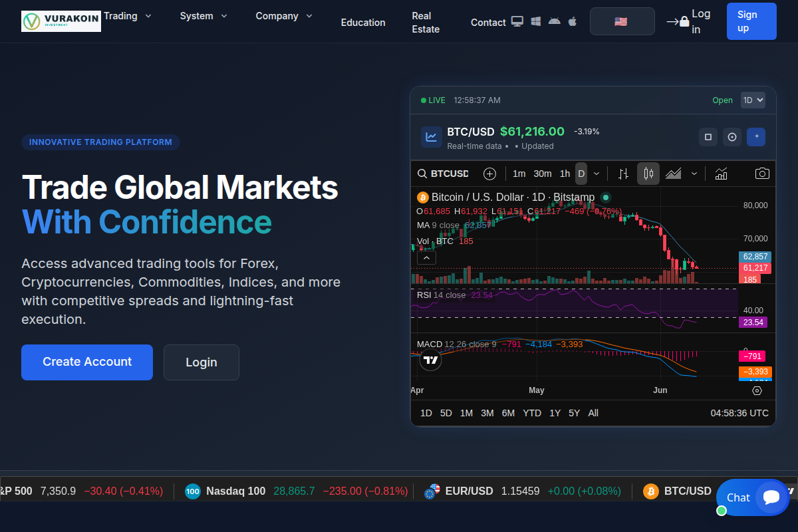Click the TradingView logo on chart
The height and width of the screenshot is (532, 798).
click(x=431, y=360)
